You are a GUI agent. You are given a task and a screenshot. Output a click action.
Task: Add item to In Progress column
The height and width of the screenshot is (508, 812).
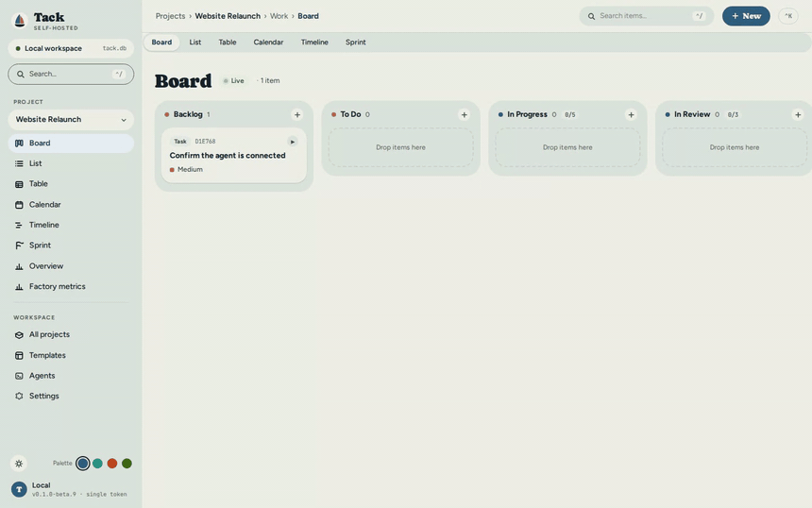click(631, 115)
